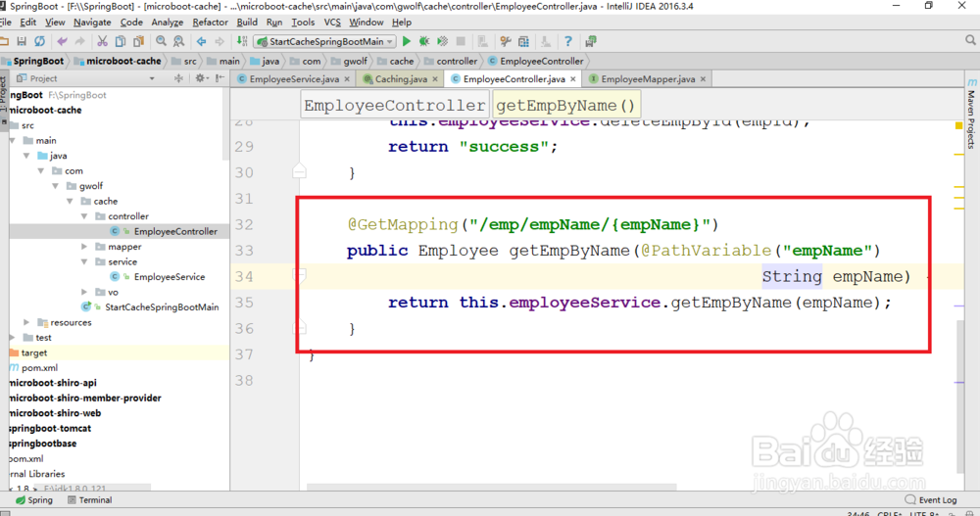This screenshot has height=516, width=980.
Task: Click the Cut scissors icon
Action: pyautogui.click(x=103, y=41)
